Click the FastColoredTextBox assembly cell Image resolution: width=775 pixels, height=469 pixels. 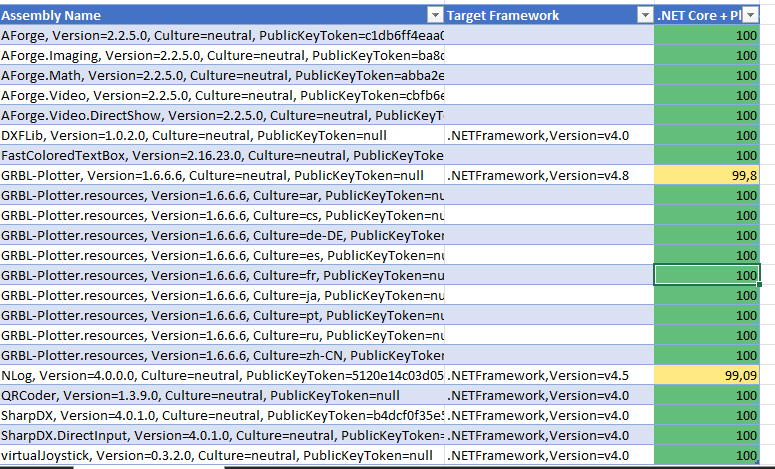click(x=222, y=156)
